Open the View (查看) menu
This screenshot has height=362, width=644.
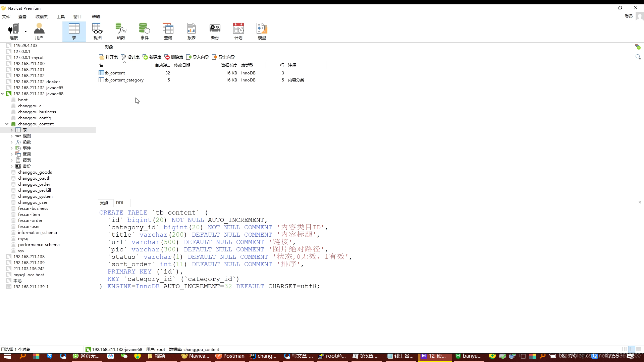22,16
